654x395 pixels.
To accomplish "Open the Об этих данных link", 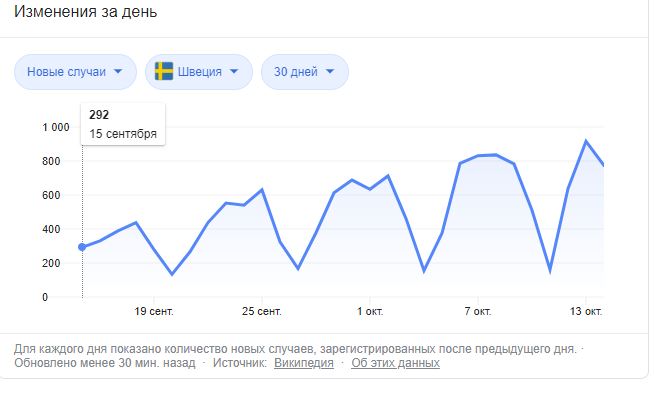I will (x=395, y=363).
